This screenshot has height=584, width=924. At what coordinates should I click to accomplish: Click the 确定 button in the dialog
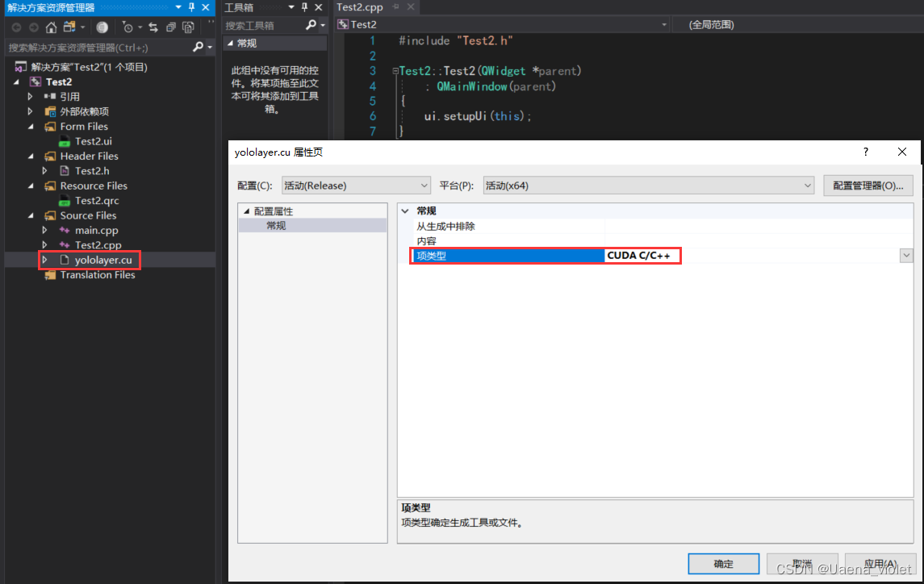click(723, 563)
